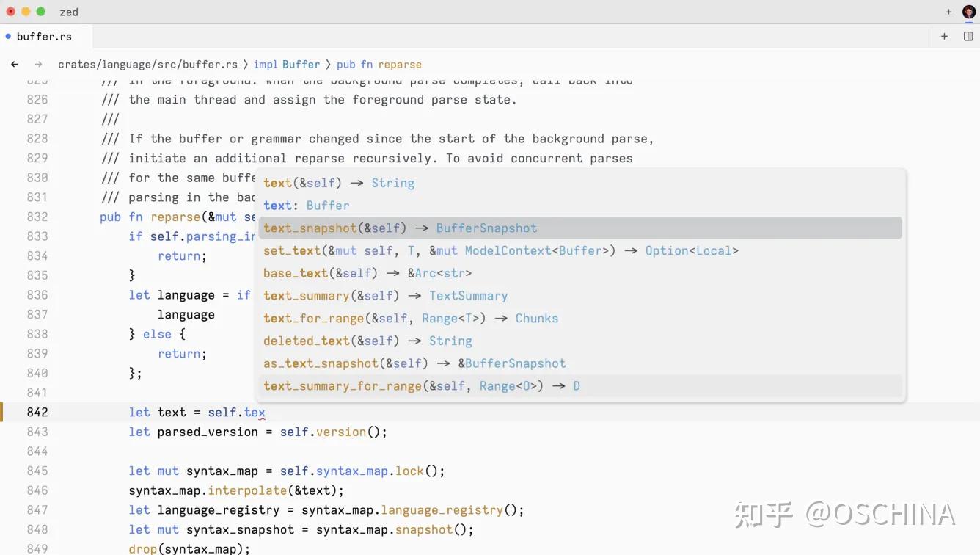This screenshot has width=980, height=555.
Task: Click the 'let language_registry' code line
Action: (x=326, y=510)
